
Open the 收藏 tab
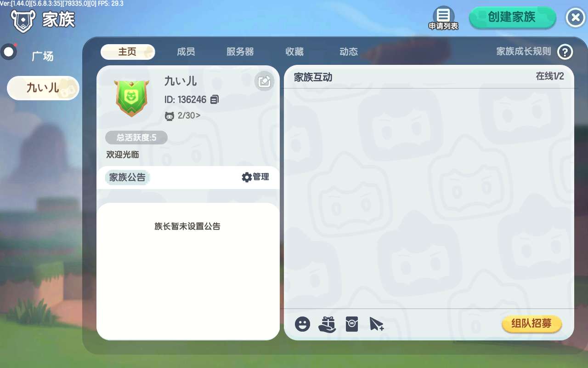pyautogui.click(x=294, y=52)
